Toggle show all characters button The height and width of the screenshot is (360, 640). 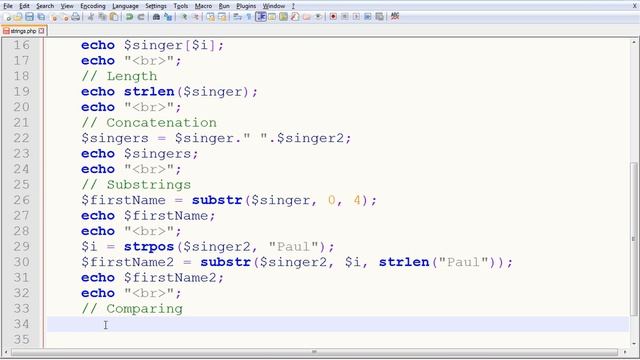249,17
